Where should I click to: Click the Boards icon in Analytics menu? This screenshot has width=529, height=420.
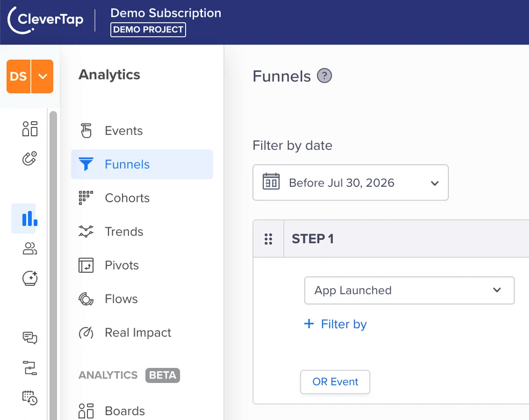coord(86,411)
